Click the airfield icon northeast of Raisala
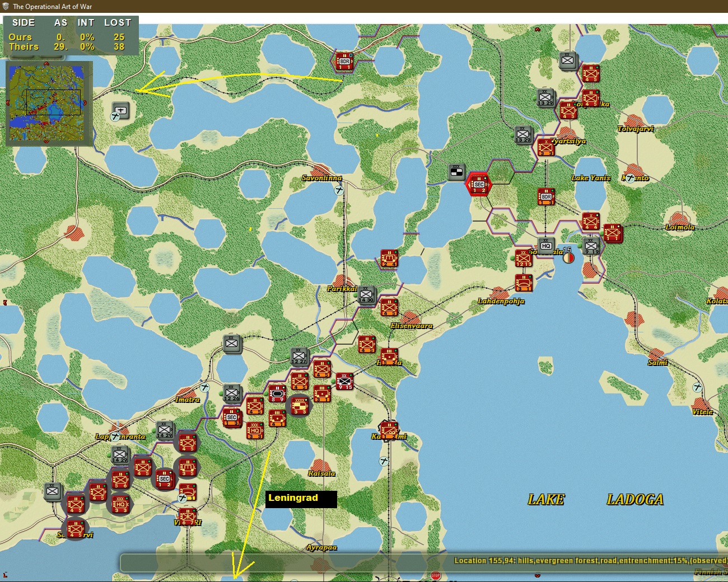 [x=384, y=461]
